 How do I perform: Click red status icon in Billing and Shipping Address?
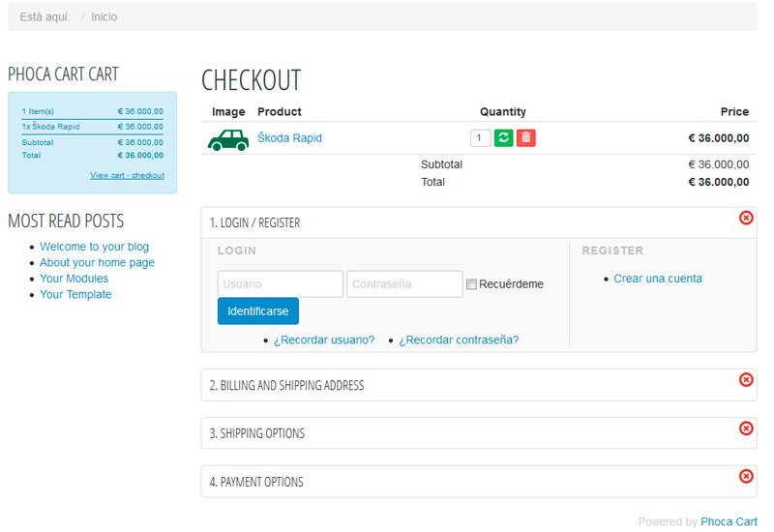coord(746,379)
